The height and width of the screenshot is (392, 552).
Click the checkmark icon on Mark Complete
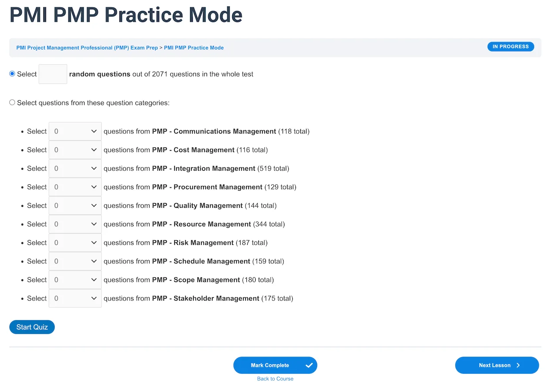point(309,365)
